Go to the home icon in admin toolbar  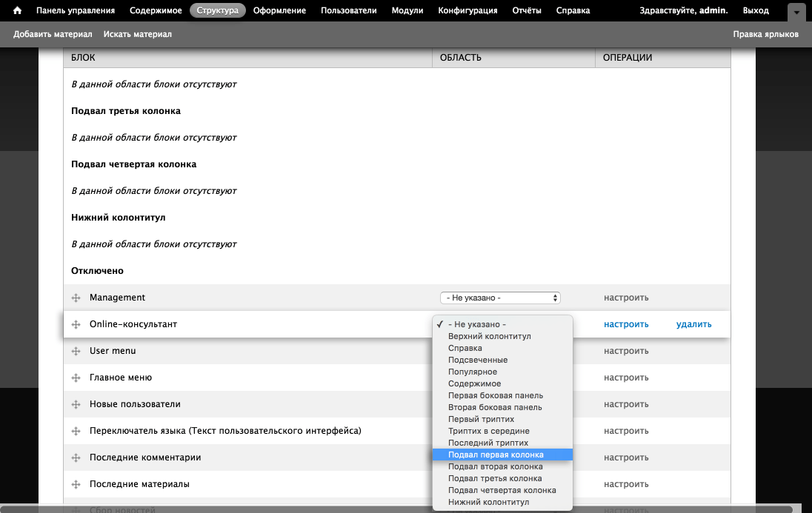coord(17,10)
